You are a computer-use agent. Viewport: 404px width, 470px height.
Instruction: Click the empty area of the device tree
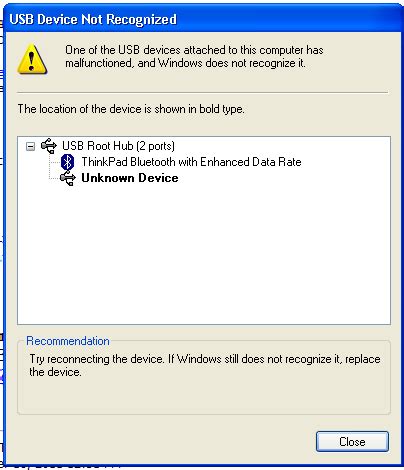[204, 255]
